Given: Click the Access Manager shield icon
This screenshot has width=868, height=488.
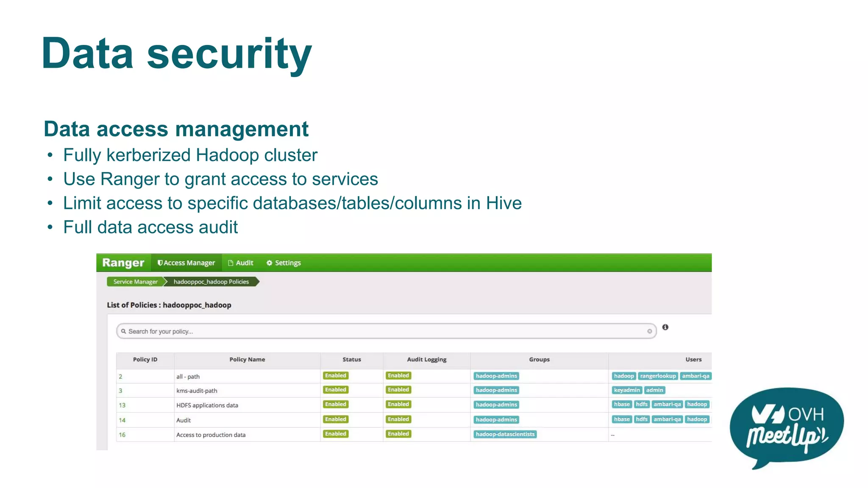Looking at the screenshot, I should tap(160, 263).
